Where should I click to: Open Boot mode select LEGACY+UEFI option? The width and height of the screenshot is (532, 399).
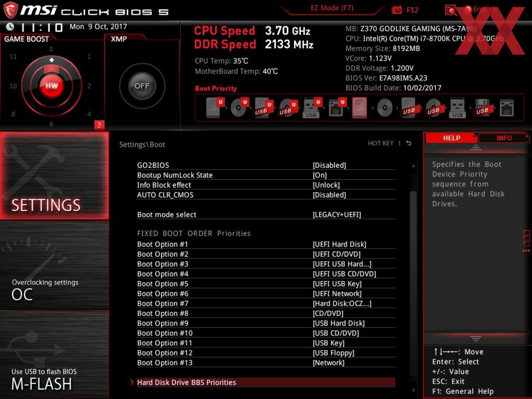click(337, 214)
